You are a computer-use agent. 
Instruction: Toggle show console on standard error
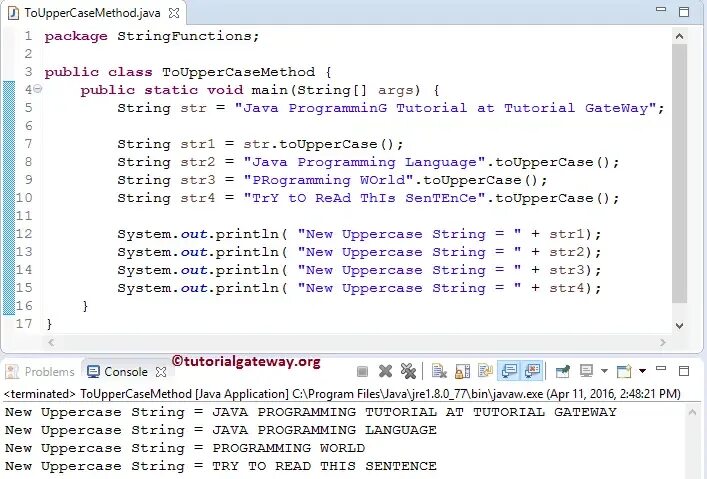pyautogui.click(x=532, y=371)
